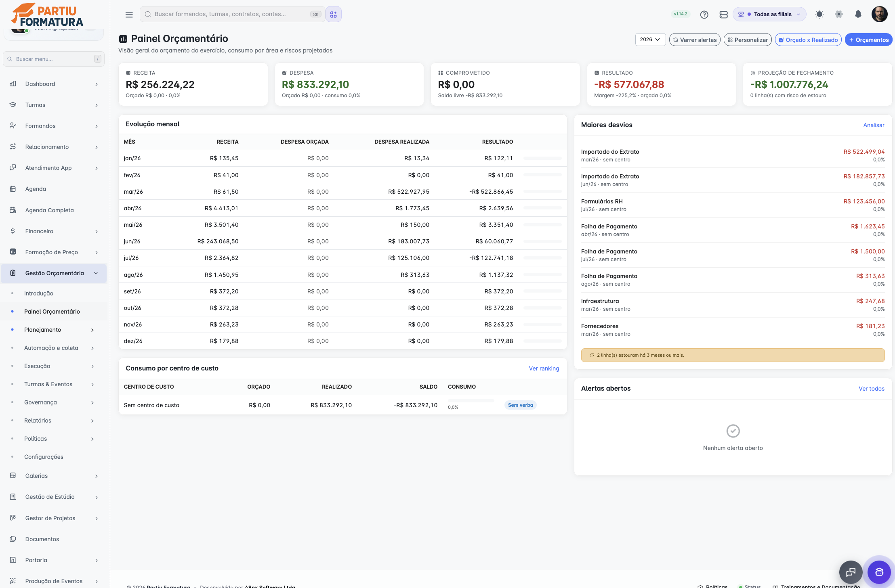Image resolution: width=895 pixels, height=588 pixels.
Task: Open Turmas & Eventos submenu item
Action: tap(48, 384)
